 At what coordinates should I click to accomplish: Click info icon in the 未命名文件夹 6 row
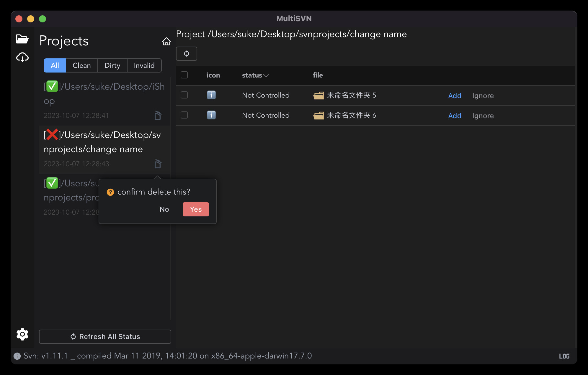[211, 115]
